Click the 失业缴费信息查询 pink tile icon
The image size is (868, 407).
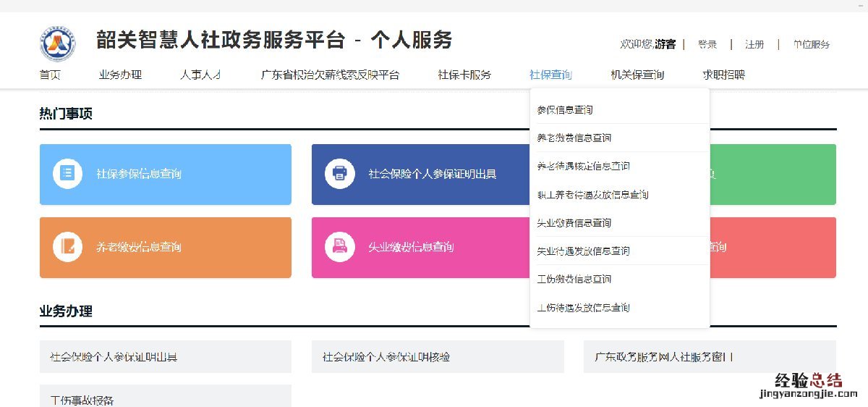tap(339, 247)
